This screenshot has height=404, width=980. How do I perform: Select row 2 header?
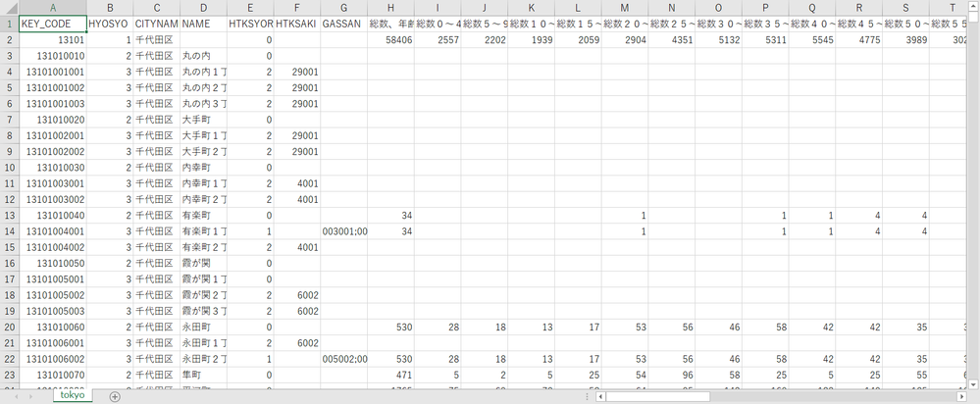[10, 39]
